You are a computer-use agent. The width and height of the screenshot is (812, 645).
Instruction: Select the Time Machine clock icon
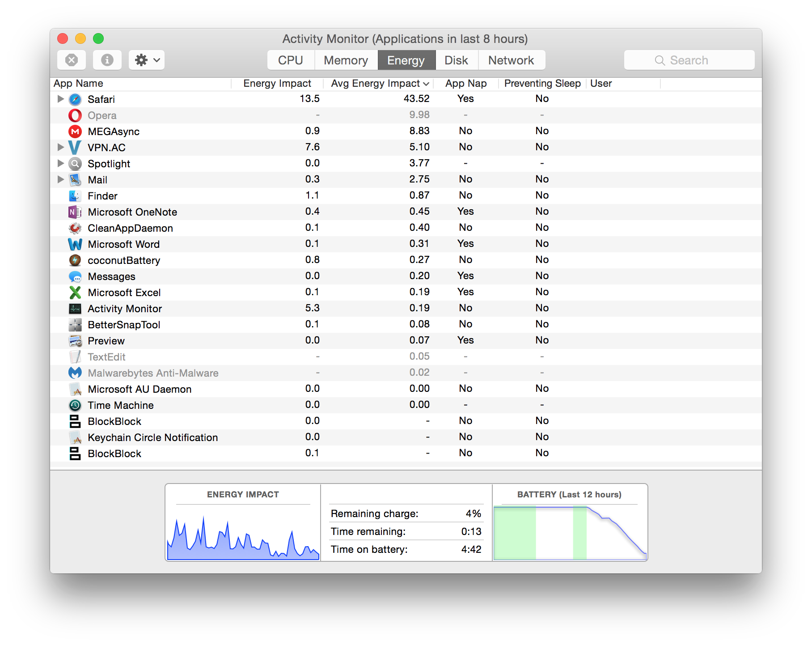coord(75,405)
